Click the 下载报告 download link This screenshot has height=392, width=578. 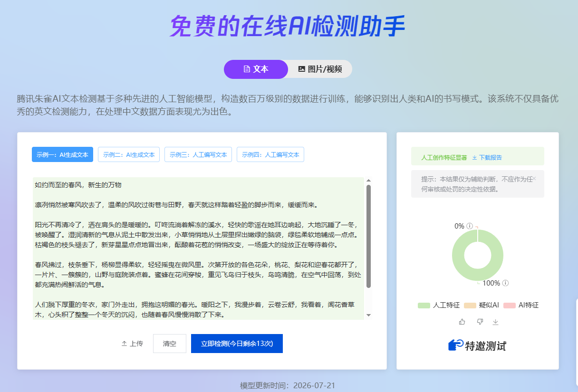tap(487, 157)
